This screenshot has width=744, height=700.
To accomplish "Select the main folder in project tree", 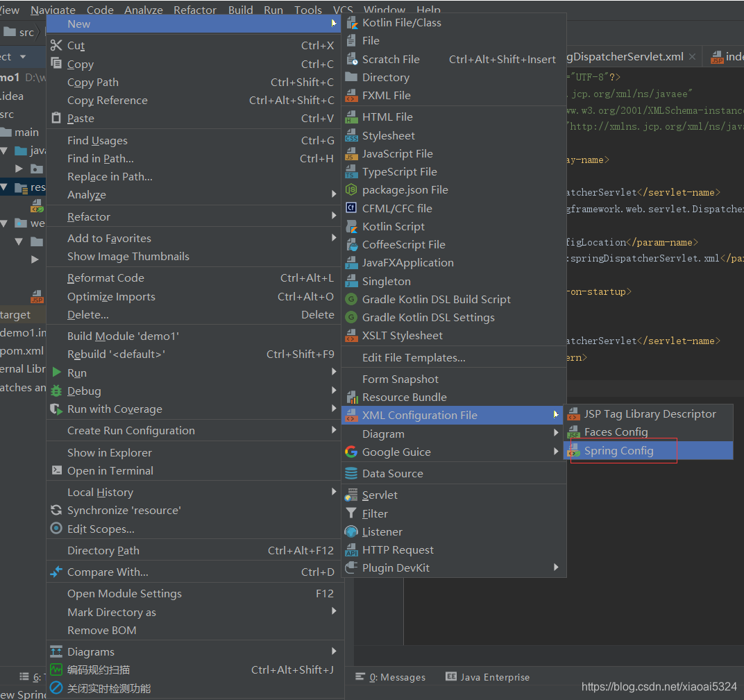I will coord(26,133).
